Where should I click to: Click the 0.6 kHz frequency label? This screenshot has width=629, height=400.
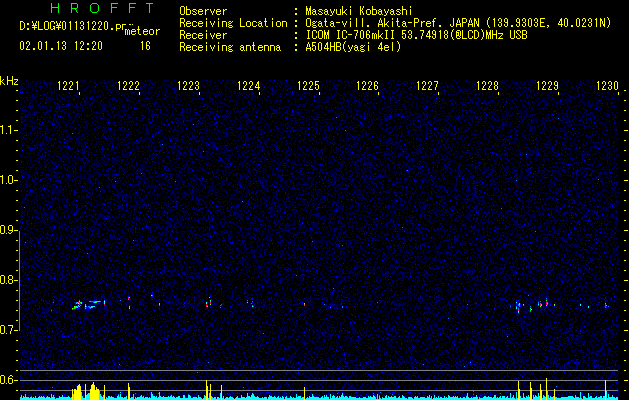8,380
